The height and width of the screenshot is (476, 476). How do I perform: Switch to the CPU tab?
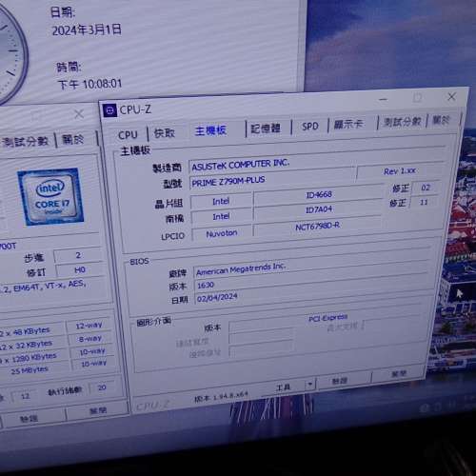(128, 135)
